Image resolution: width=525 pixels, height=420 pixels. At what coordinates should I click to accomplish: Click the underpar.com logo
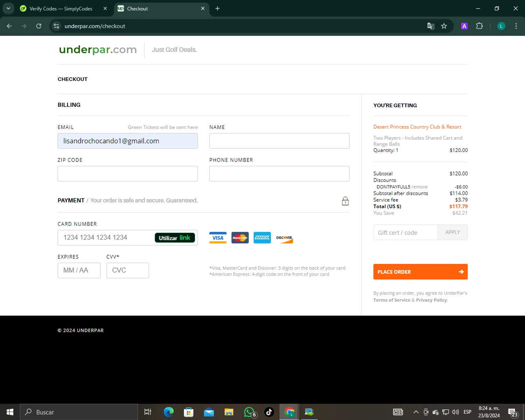coord(98,50)
